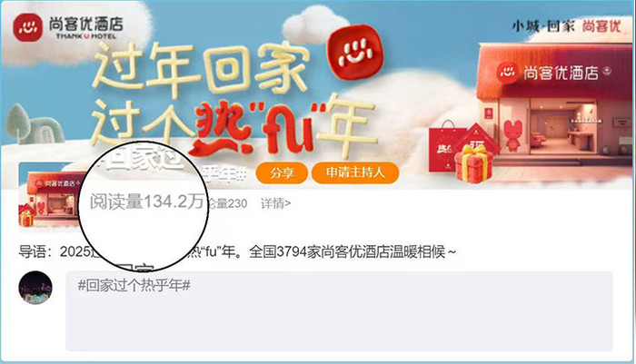Image resolution: width=636 pixels, height=364 pixels.
Task: Click the 讨论量230 discussion count
Action: coord(227,203)
